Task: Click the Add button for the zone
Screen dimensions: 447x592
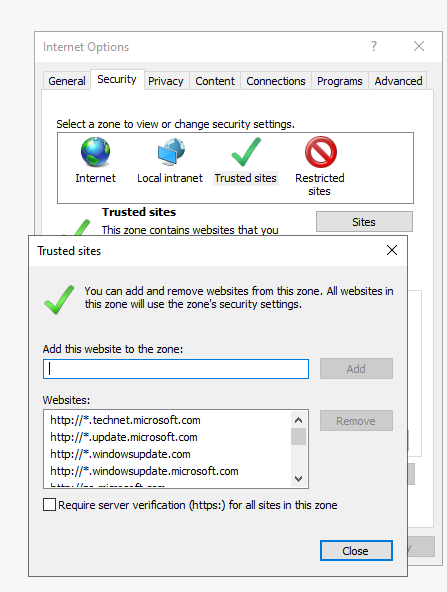Action: click(x=356, y=368)
